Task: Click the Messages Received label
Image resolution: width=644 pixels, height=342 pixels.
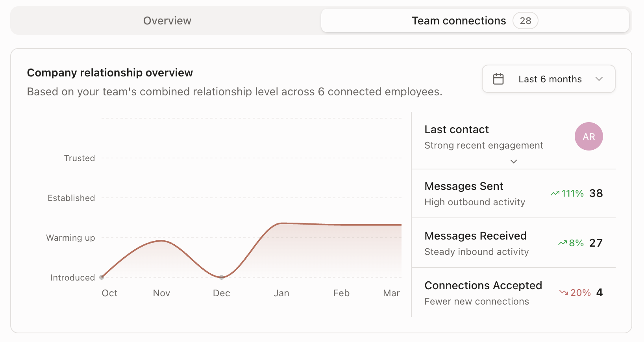Action: pos(476,236)
